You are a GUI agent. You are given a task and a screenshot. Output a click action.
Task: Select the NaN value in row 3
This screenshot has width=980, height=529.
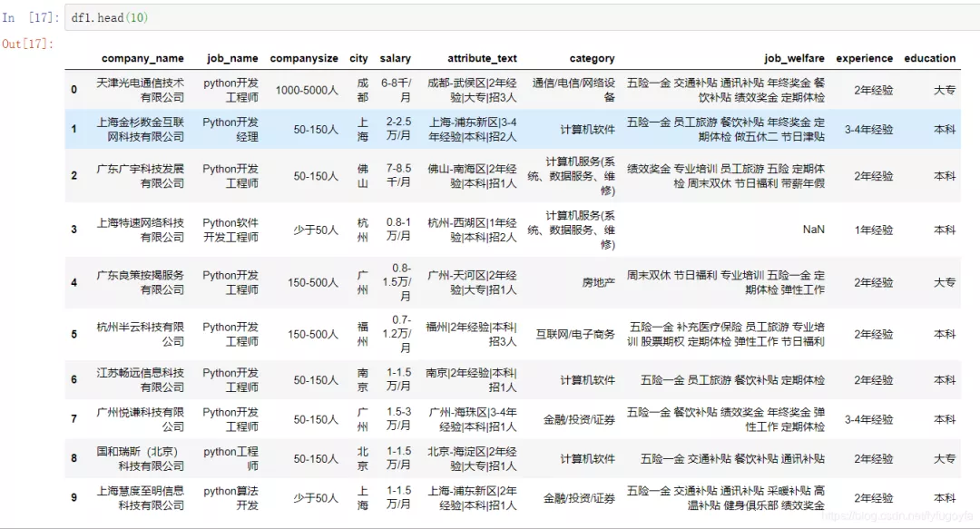coord(816,230)
